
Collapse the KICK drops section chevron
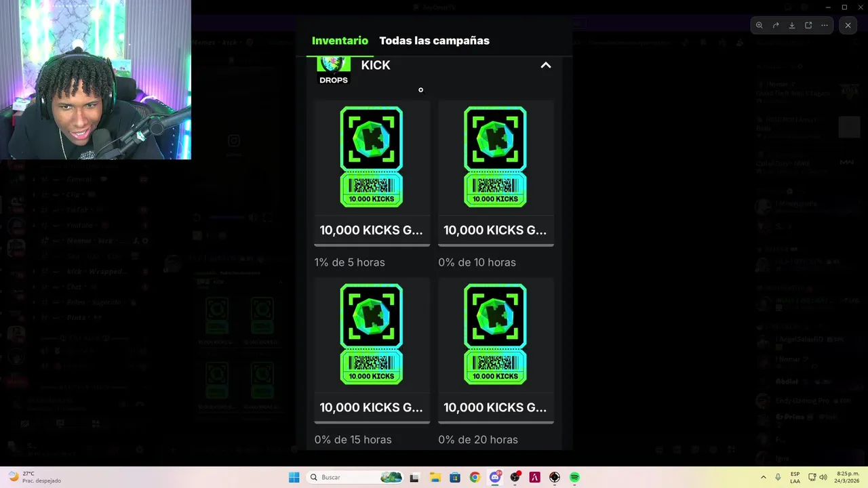point(546,65)
